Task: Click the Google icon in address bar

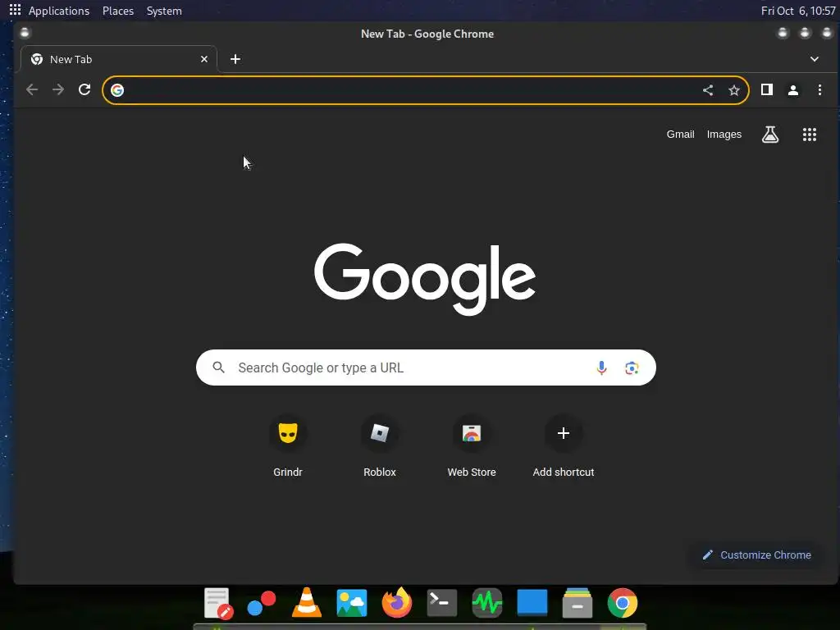Action: [117, 90]
